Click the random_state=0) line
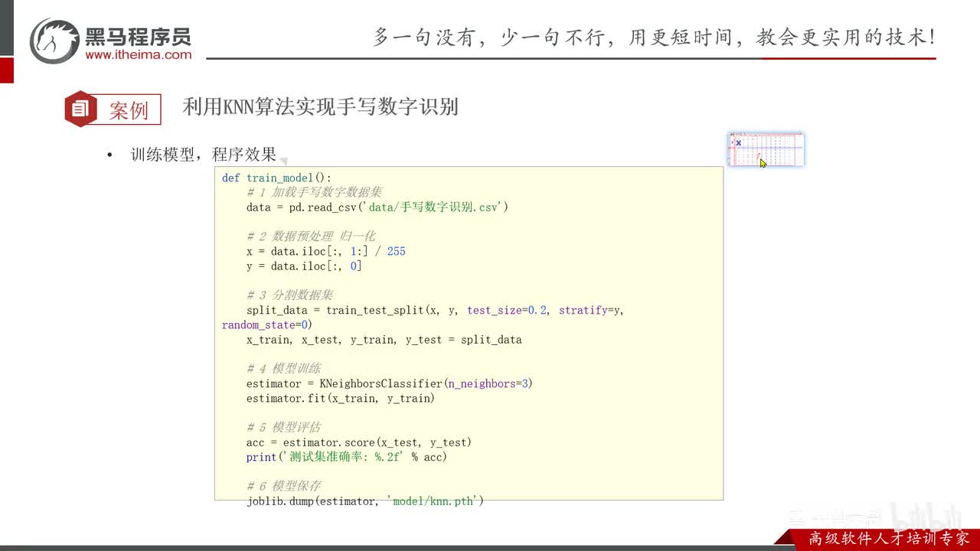Viewport: 980px width, 551px height. pyautogui.click(x=267, y=325)
